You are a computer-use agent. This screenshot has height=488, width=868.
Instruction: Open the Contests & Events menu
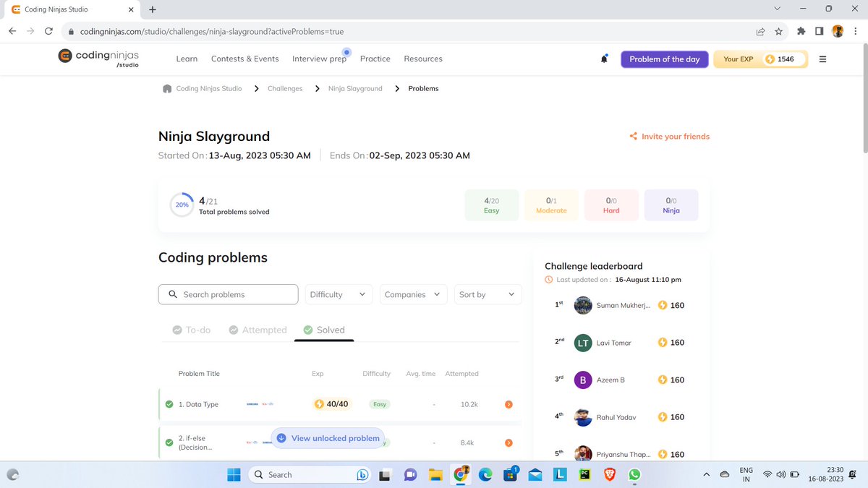[245, 59]
